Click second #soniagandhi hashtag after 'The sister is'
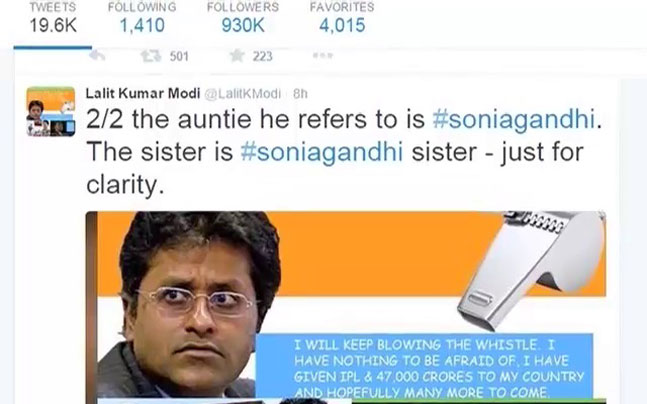 pos(322,152)
